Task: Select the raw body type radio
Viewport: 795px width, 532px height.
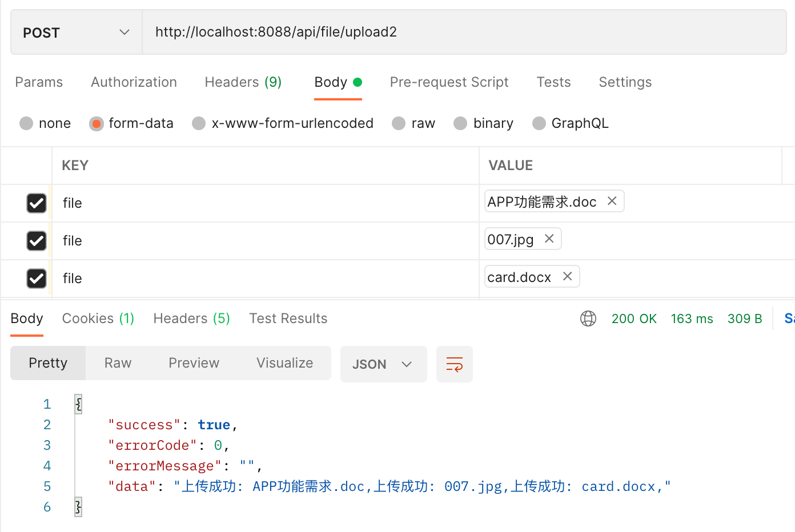Action: (399, 123)
